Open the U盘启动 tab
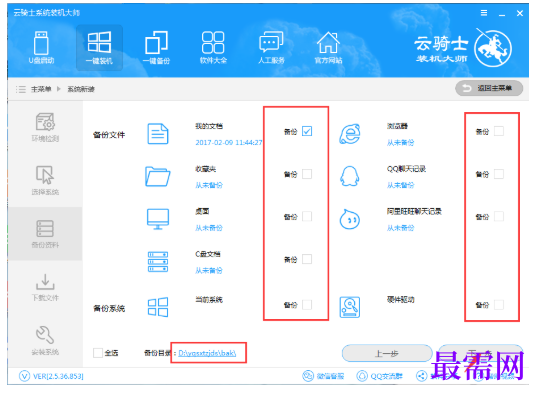Viewport: 543px width, 397px height. 41,48
